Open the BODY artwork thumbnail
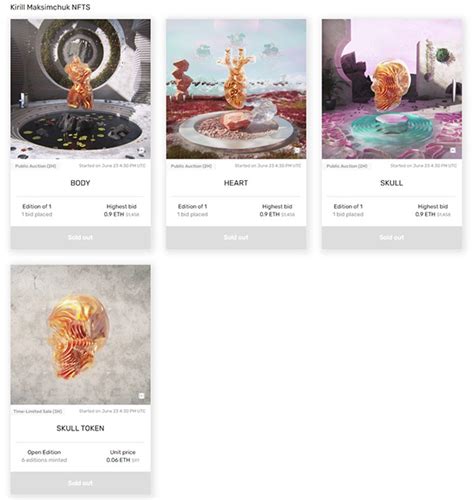Image resolution: width=474 pixels, height=500 pixels. [x=80, y=89]
